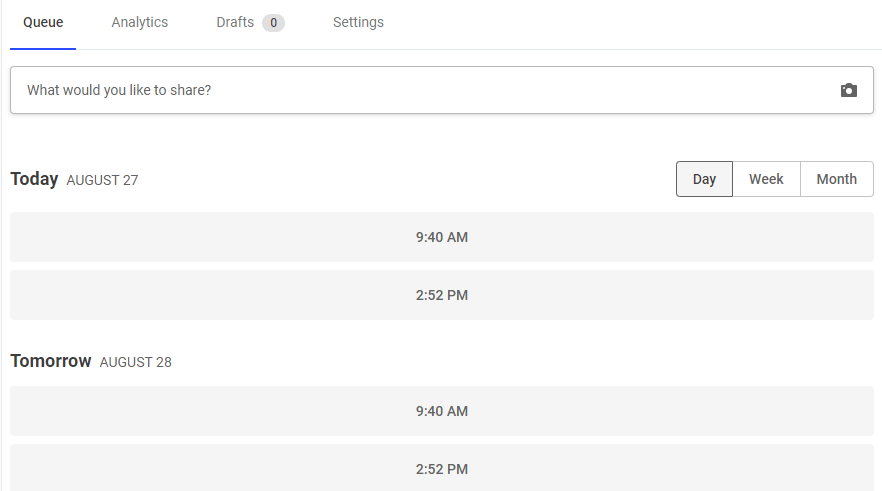Switch to the Queue tab
The image size is (882, 491).
(x=43, y=22)
